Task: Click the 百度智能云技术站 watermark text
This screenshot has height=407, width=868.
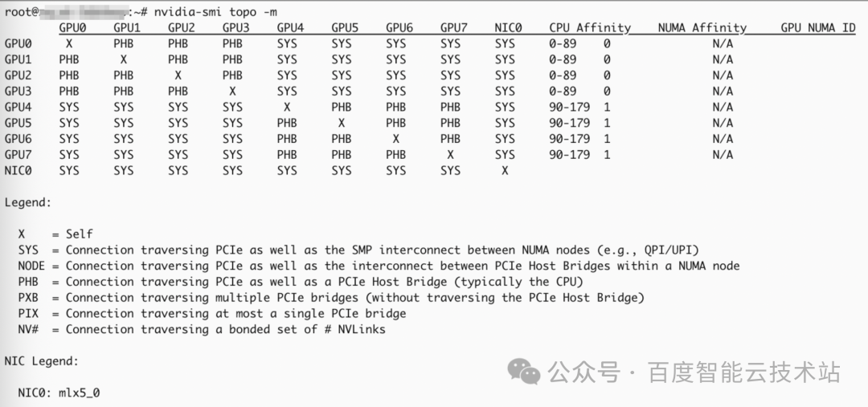Action: (x=744, y=372)
